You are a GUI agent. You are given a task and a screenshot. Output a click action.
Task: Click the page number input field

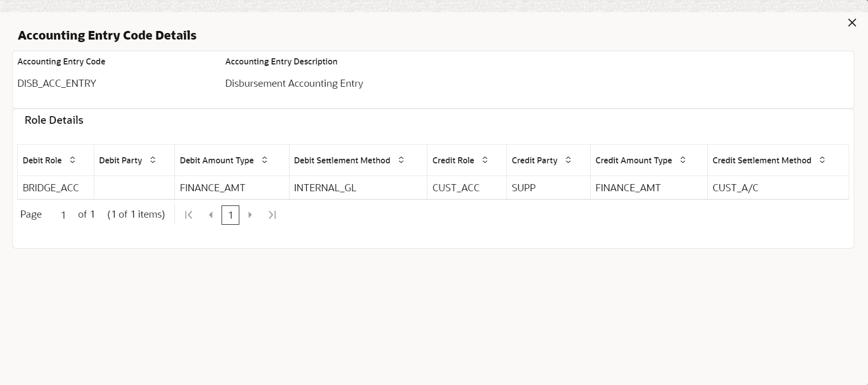tap(63, 215)
